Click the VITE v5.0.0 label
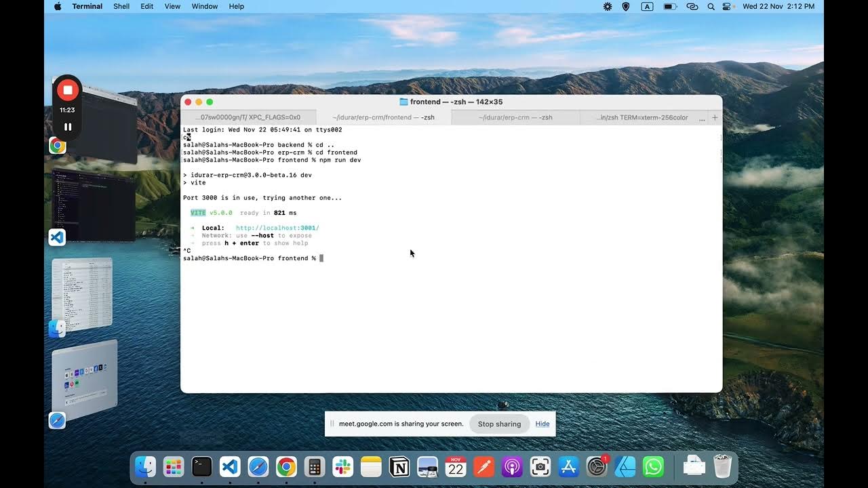 211,213
